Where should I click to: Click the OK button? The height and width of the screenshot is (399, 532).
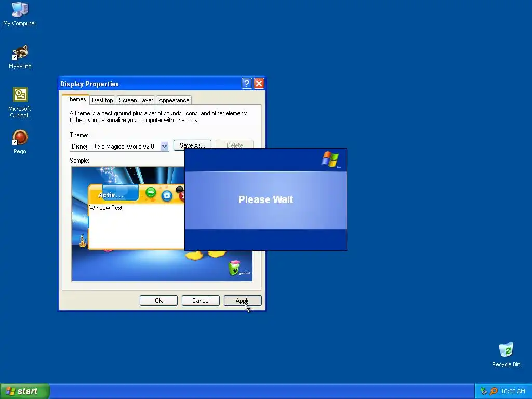pyautogui.click(x=159, y=301)
